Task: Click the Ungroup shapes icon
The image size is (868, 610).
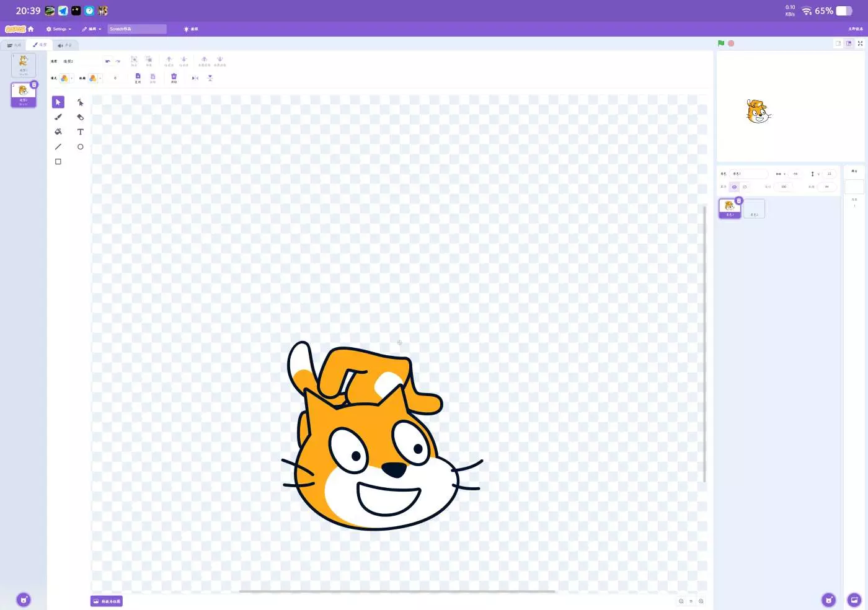Action: click(x=149, y=61)
